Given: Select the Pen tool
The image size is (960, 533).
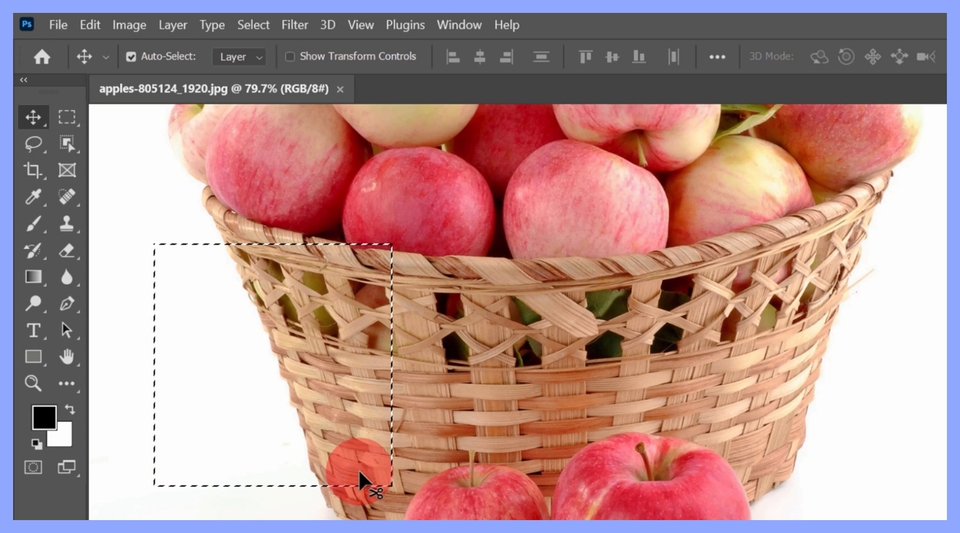Looking at the screenshot, I should [67, 304].
